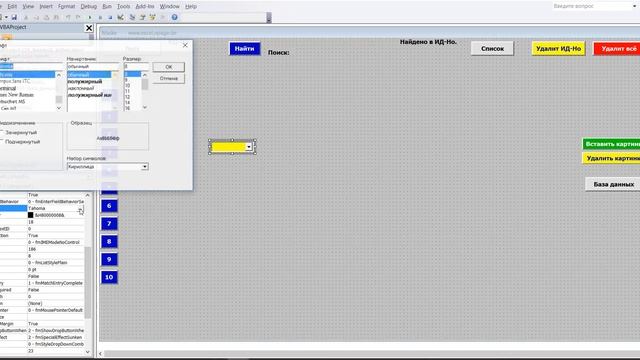Open the Edit menu
640x360 pixels.
12,7
